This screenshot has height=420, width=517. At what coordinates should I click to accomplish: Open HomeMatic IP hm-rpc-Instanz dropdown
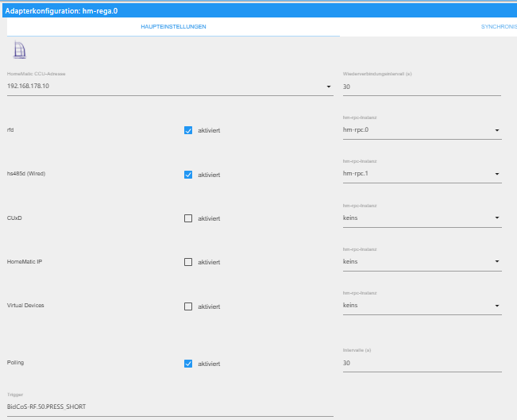pos(422,262)
